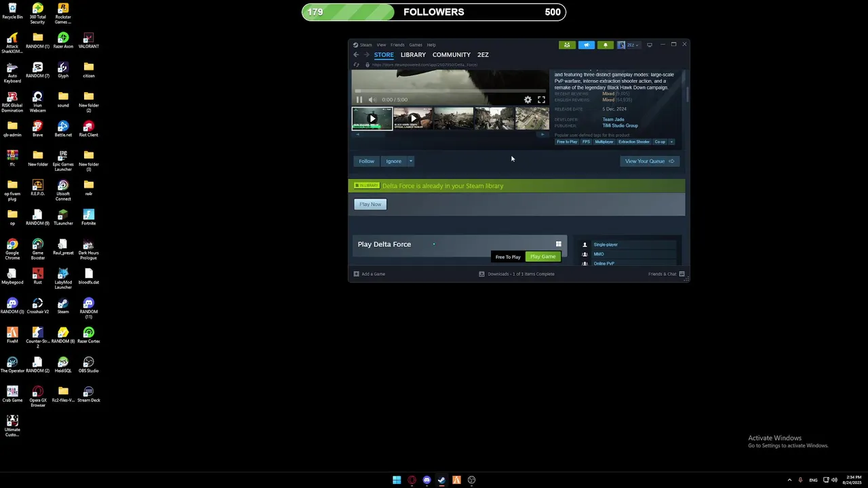This screenshot has height=488, width=868.
Task: Click the FPS tag
Action: pyautogui.click(x=586, y=142)
